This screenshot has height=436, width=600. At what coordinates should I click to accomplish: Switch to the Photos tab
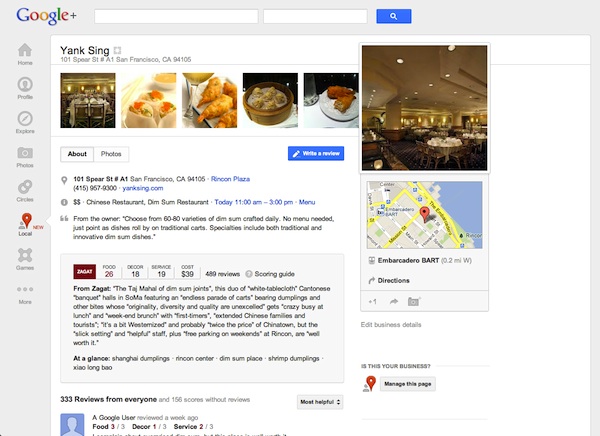(111, 154)
